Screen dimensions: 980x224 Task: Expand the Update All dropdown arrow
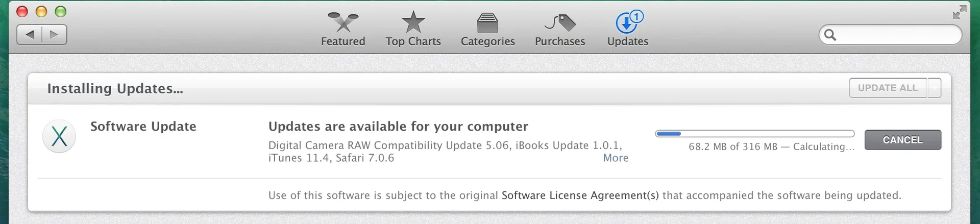click(x=935, y=88)
